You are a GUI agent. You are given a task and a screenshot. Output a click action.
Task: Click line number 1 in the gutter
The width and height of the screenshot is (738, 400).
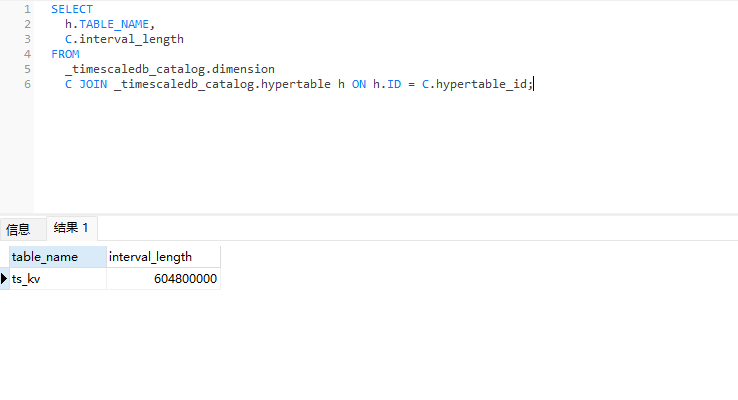click(x=27, y=9)
